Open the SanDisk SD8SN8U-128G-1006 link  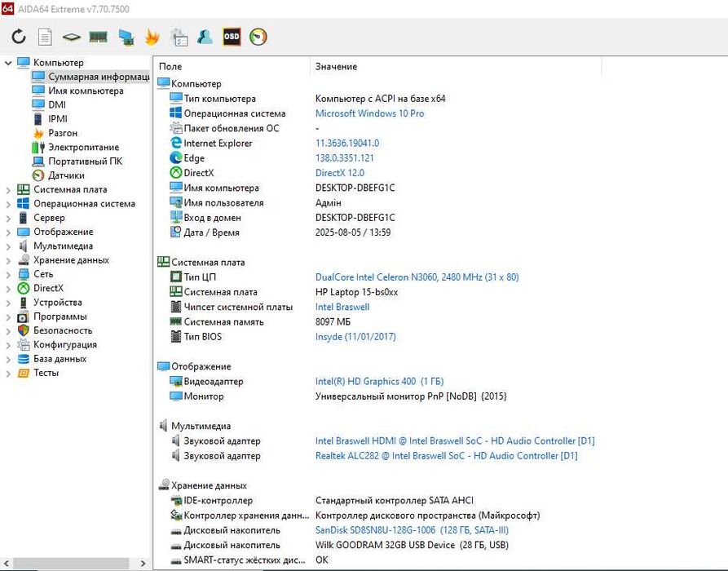[x=412, y=529]
